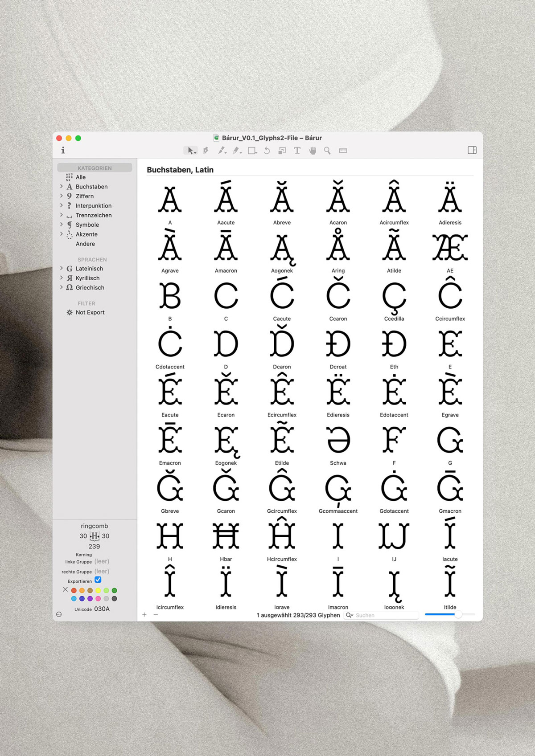
Task: Pick the first pencil tool with dropdown
Action: (222, 151)
